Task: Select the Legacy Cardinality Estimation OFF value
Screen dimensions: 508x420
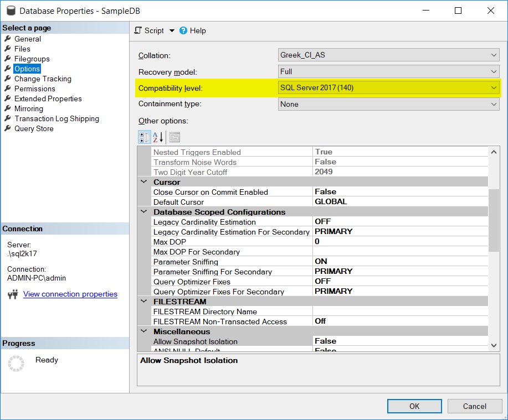Action: point(401,222)
